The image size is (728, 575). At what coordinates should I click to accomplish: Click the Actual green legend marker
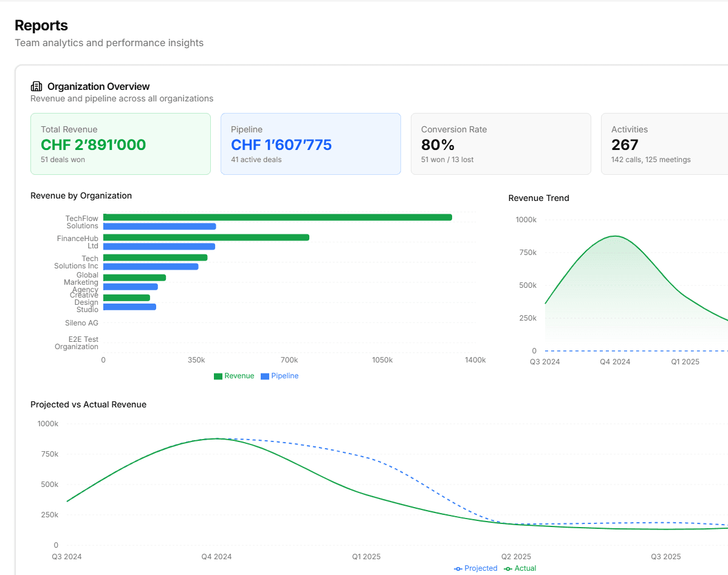507,568
